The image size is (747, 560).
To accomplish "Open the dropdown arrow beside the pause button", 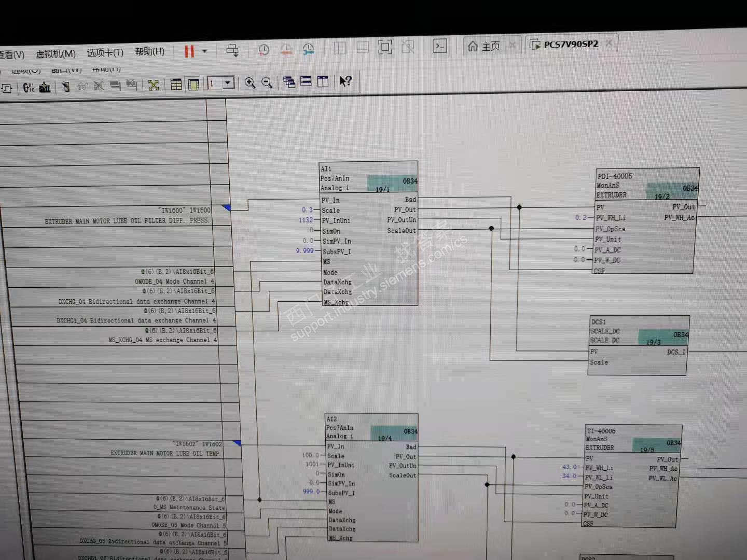I will [x=204, y=51].
